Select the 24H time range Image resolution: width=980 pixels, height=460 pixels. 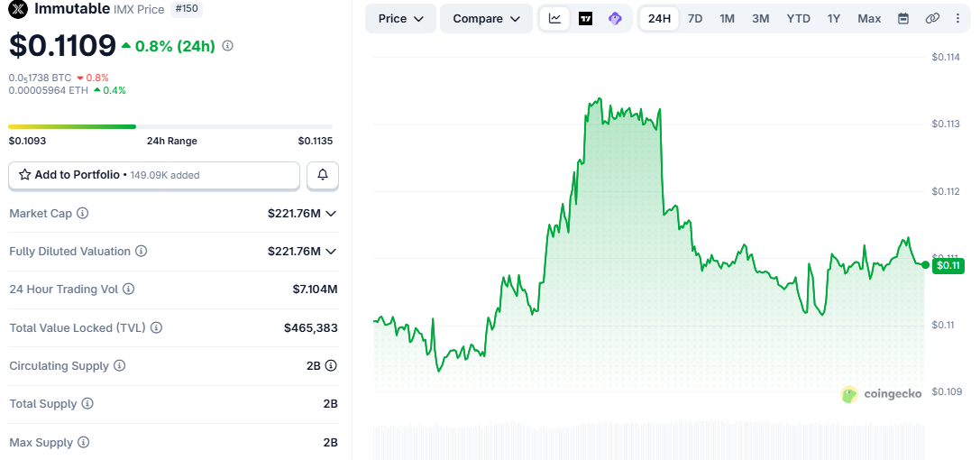[659, 19]
